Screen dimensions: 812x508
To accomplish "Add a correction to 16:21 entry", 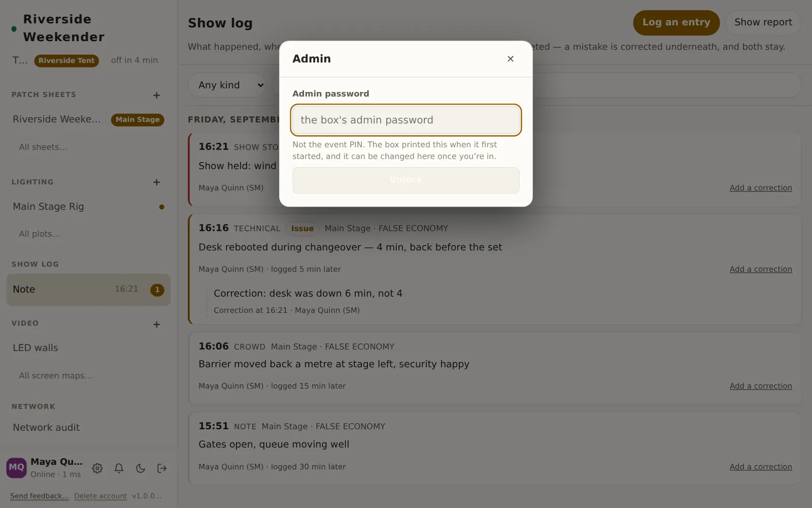I will click(761, 188).
